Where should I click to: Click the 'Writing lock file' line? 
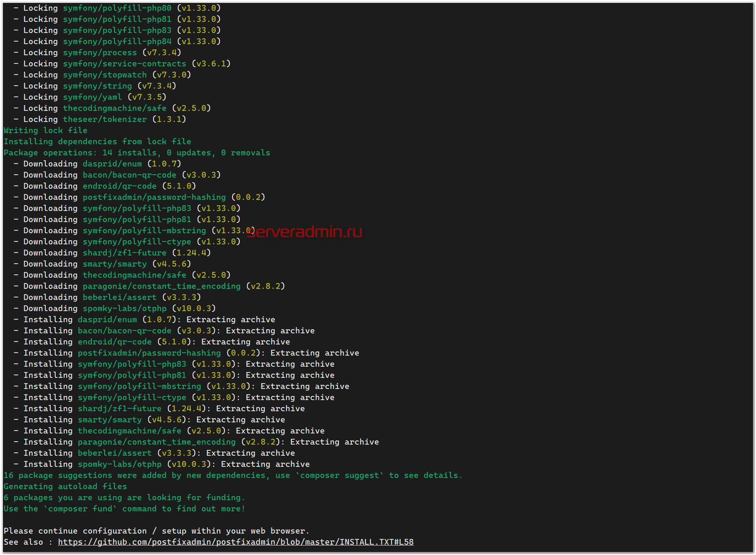(45, 131)
